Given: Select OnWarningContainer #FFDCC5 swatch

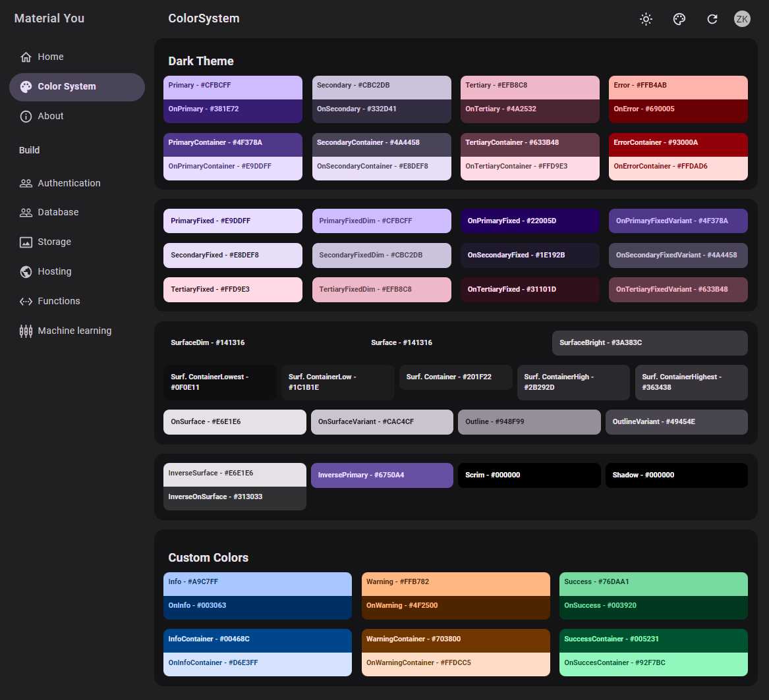Looking at the screenshot, I should click(x=455, y=664).
